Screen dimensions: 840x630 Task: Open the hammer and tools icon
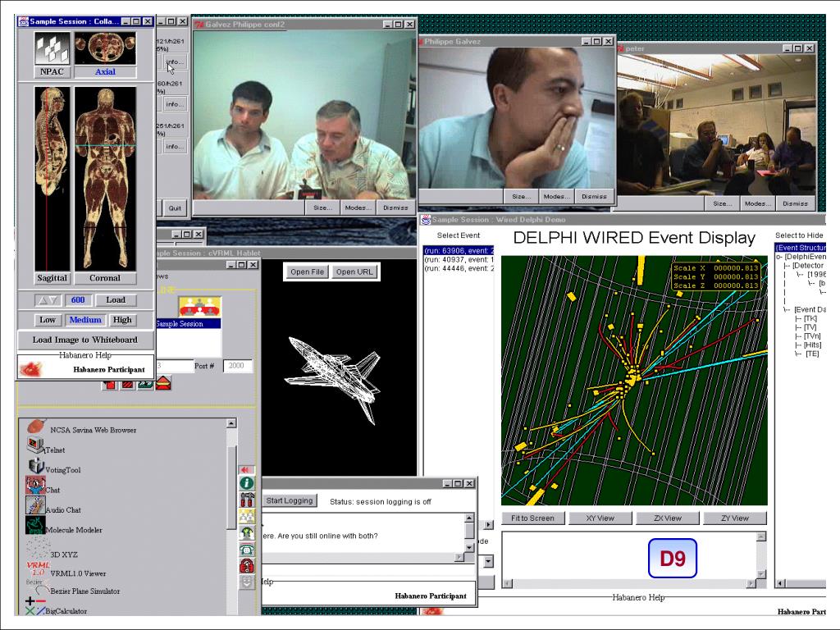(246, 500)
